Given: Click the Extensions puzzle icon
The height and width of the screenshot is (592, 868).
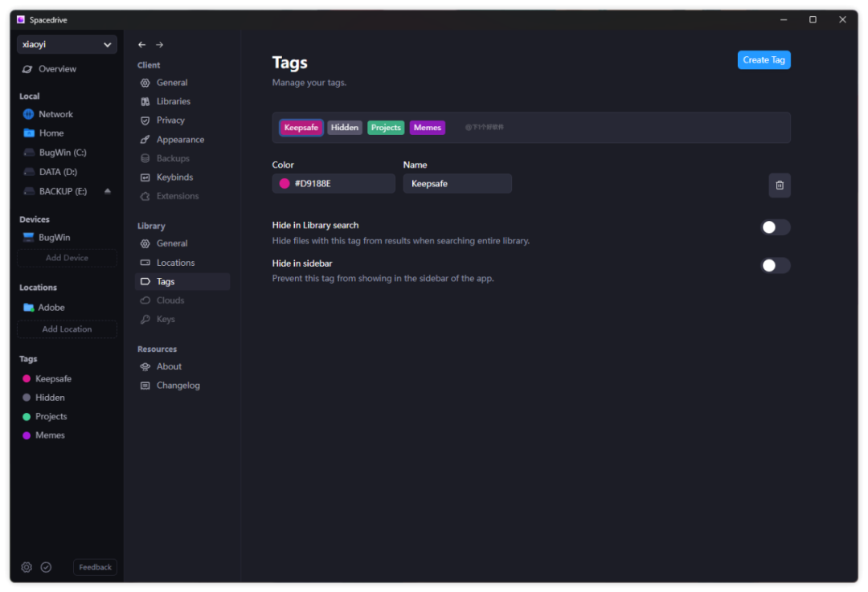Looking at the screenshot, I should (145, 197).
